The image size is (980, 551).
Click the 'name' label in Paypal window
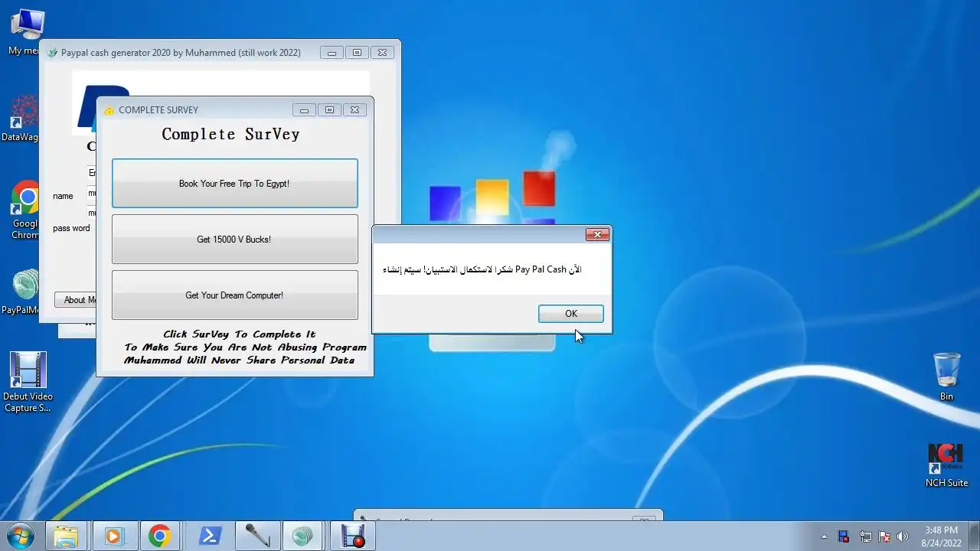click(x=63, y=196)
